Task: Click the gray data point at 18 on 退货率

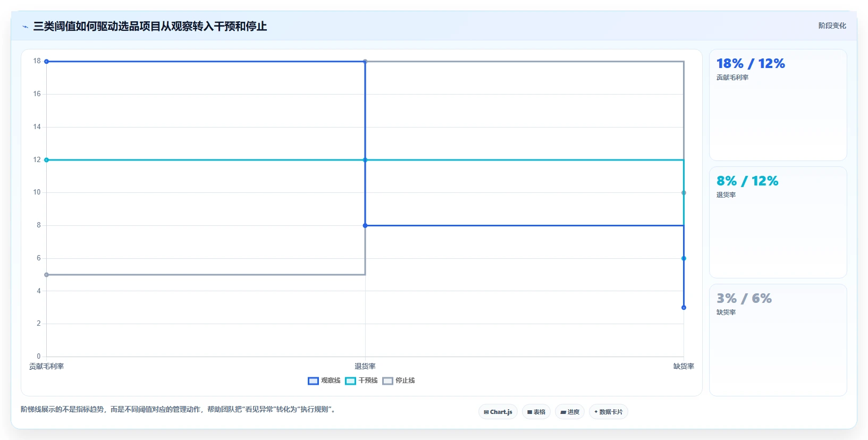Action: (x=365, y=62)
